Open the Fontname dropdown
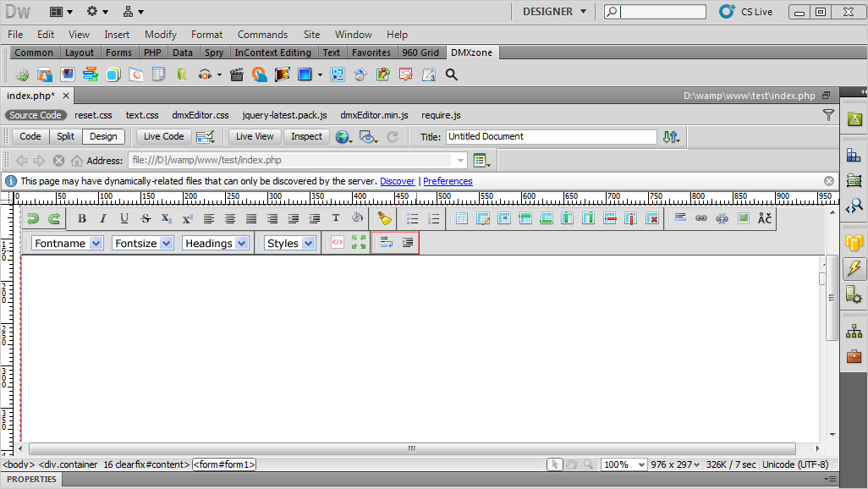This screenshot has height=489, width=868. click(67, 243)
